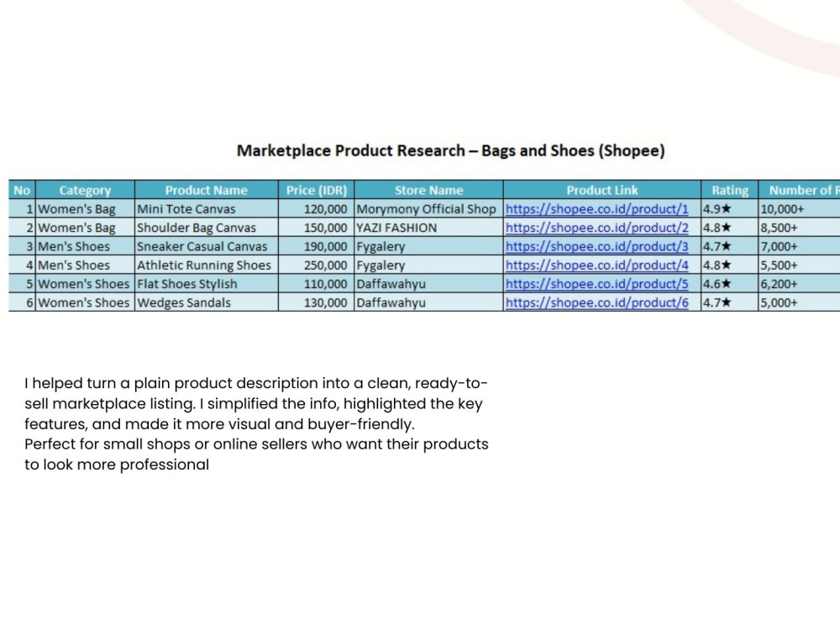Select the Morymony Official Shop cell
This screenshot has width=840, height=630.
click(428, 209)
